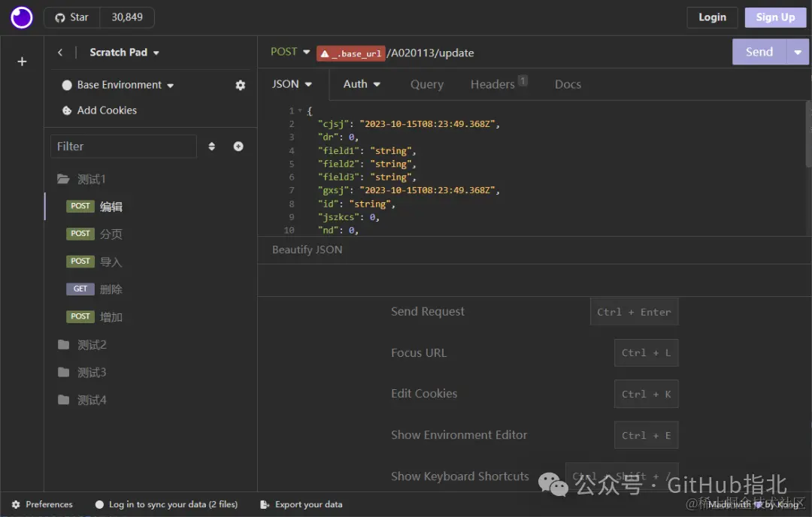
Task: Open the JSON body type dropdown
Action: (x=292, y=84)
